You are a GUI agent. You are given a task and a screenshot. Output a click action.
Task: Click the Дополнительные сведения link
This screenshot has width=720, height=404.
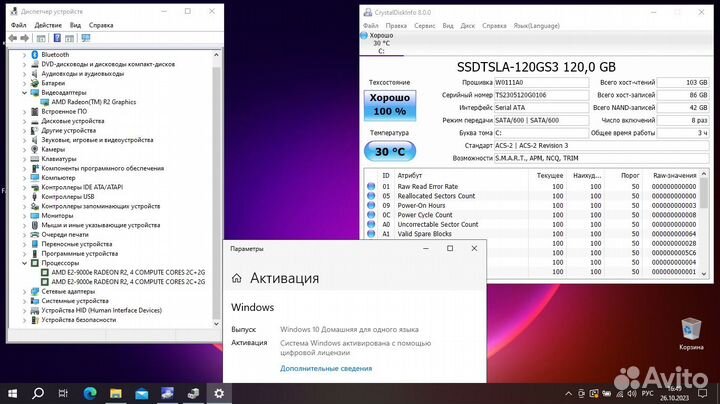[x=326, y=368]
